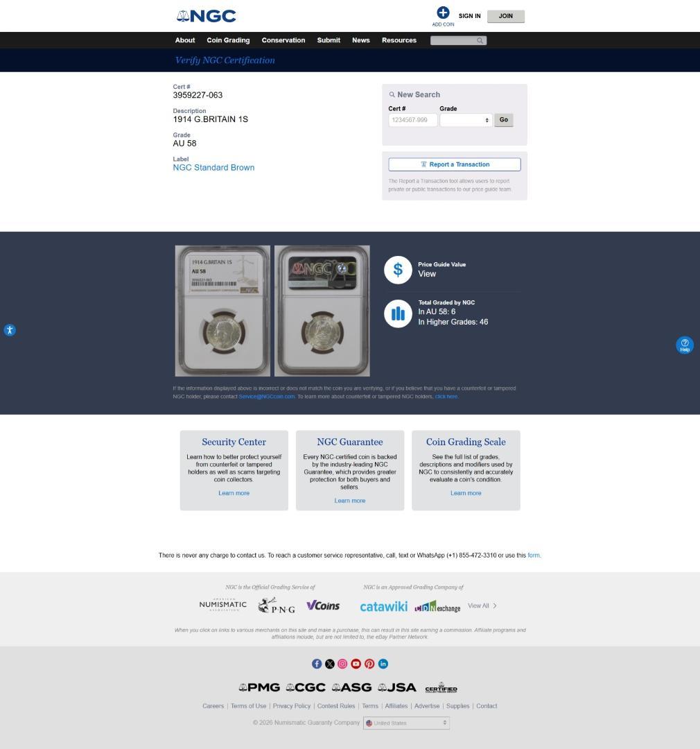This screenshot has height=749, width=700.
Task: Open the Resources menu
Action: [399, 40]
